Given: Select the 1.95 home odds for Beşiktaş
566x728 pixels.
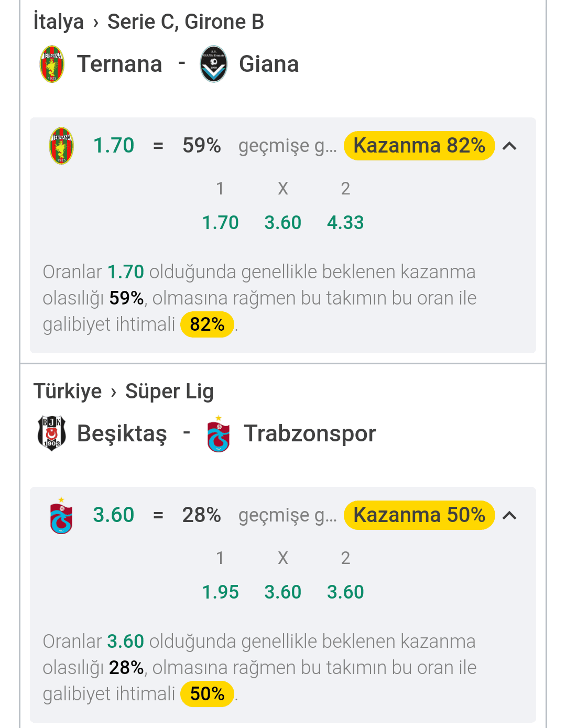Looking at the screenshot, I should click(x=221, y=592).
